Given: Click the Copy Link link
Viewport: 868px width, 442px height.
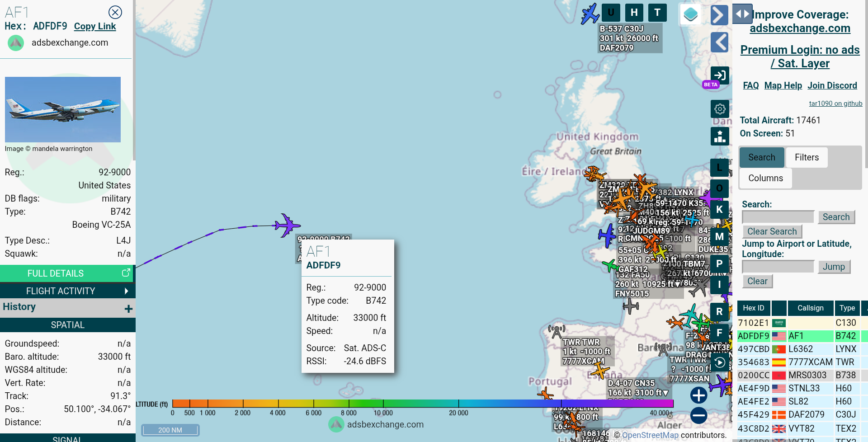Looking at the screenshot, I should click(95, 26).
